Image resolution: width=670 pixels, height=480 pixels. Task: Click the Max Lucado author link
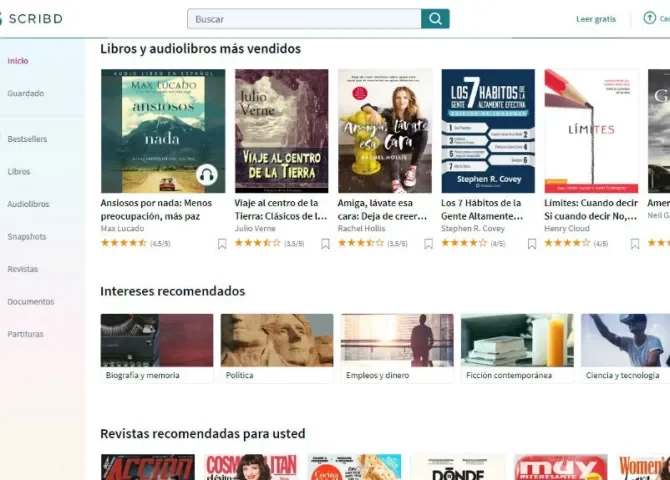[122, 228]
